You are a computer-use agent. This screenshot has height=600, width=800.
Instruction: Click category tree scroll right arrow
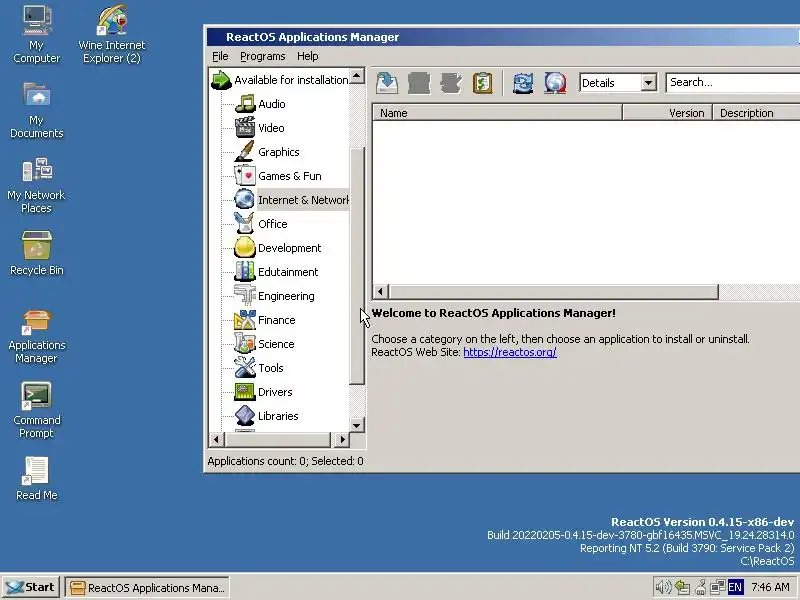click(x=342, y=439)
